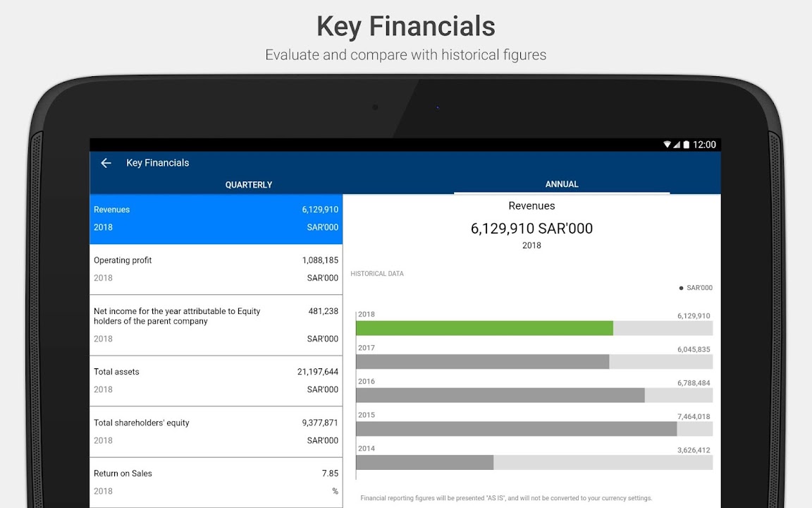
Task: Tap the 12:00 clock in status bar
Action: (x=704, y=145)
